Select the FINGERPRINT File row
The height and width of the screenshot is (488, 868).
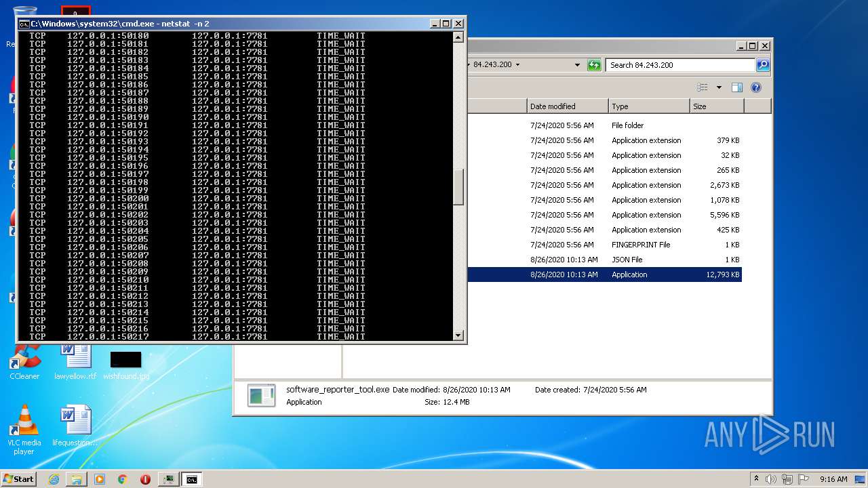[x=604, y=245]
